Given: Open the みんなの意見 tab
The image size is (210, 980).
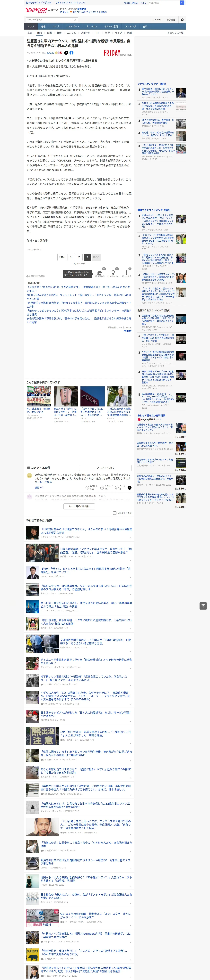Looking at the screenshot, I should pos(111,27).
